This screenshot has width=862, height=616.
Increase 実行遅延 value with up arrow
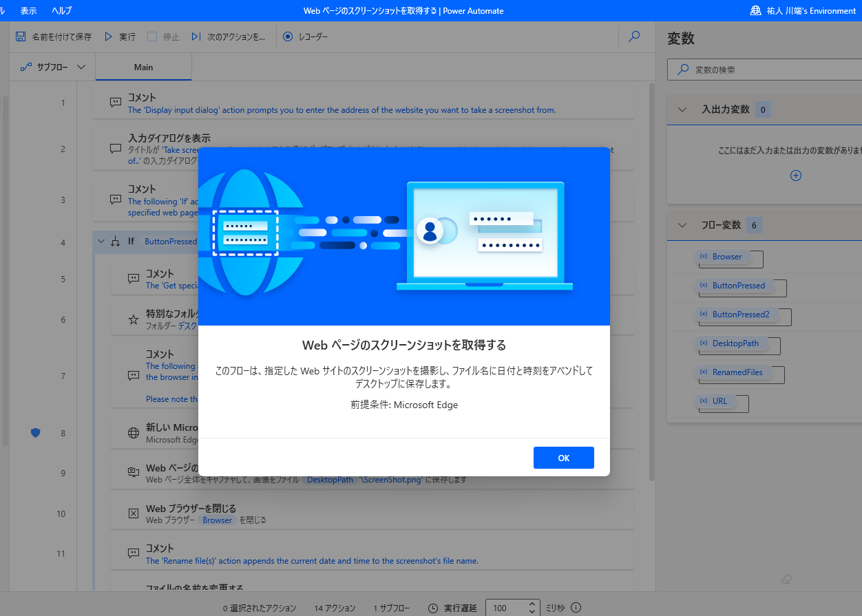coord(532,604)
